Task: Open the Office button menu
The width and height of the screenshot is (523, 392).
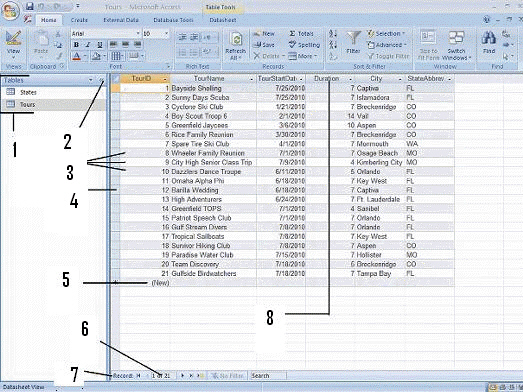Action: 10,11
